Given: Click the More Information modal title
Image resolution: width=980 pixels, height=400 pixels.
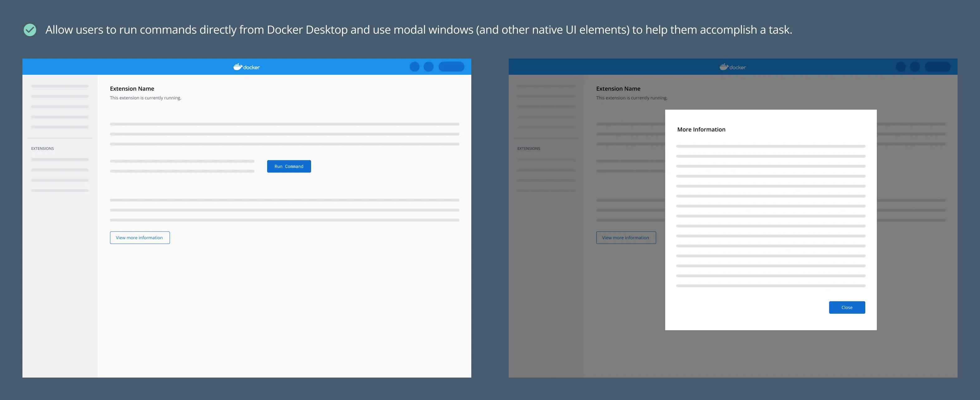Looking at the screenshot, I should coord(701,129).
